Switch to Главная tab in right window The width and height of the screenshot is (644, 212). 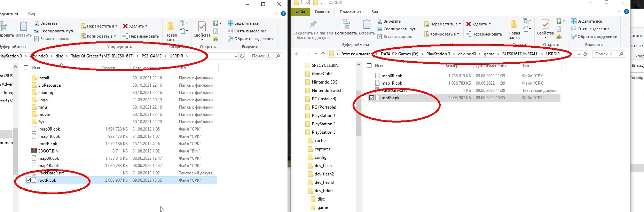click(x=322, y=12)
